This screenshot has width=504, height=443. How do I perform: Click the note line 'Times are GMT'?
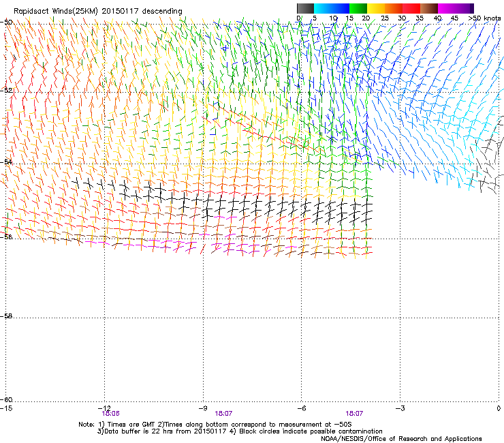(x=215, y=425)
